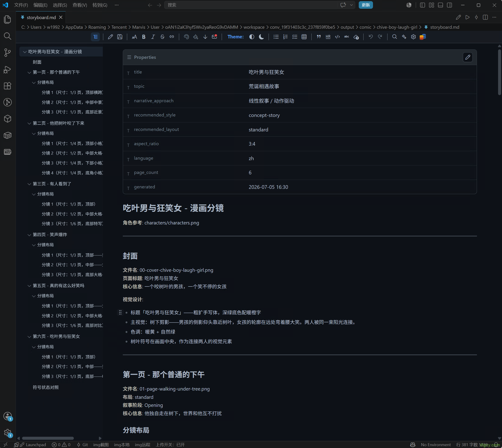
Task: Jump to 封面 in outline
Action: coord(37,62)
